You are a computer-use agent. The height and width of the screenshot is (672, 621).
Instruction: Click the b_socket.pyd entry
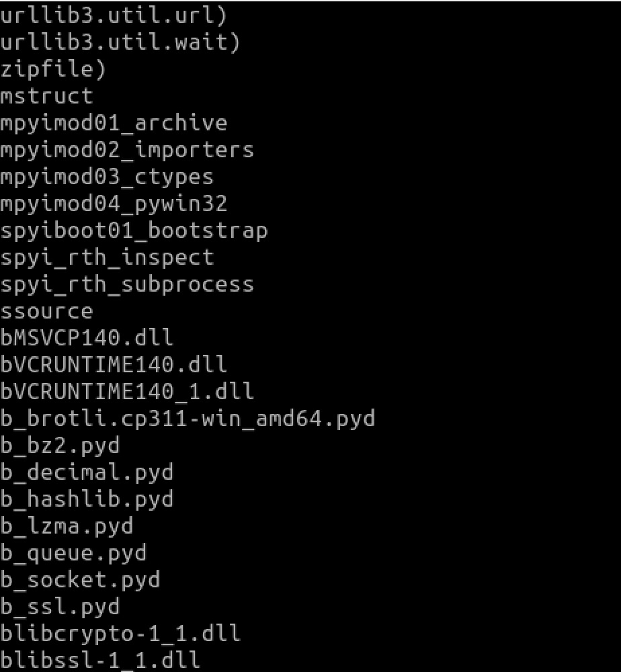click(80, 579)
